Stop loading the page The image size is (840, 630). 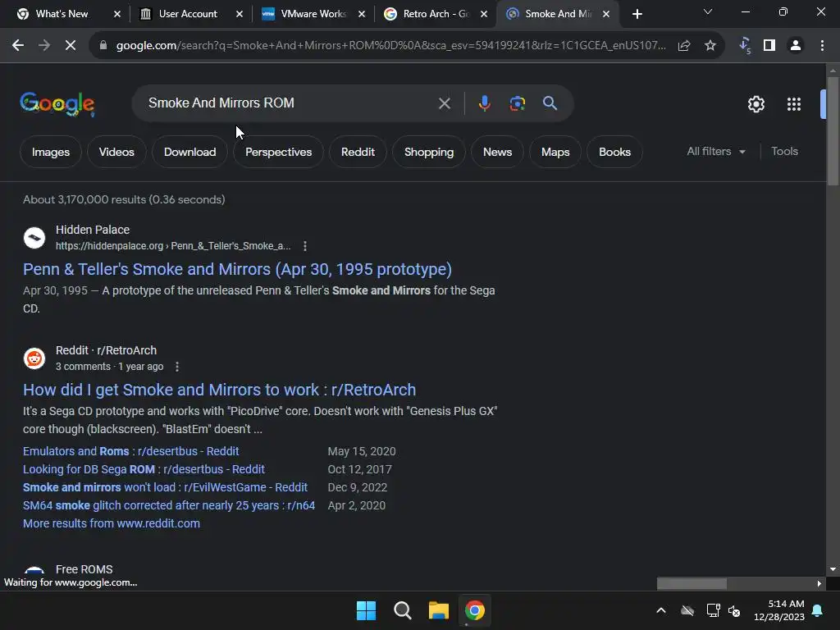coord(71,46)
